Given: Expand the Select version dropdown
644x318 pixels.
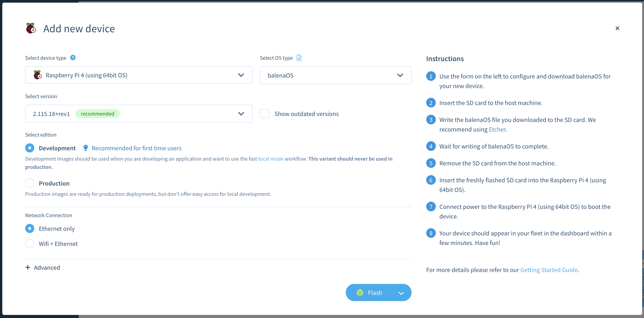Looking at the screenshot, I should pyautogui.click(x=242, y=113).
